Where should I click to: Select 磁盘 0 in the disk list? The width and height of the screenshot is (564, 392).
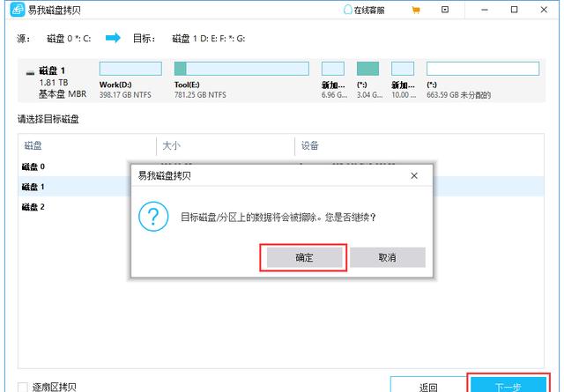pyautogui.click(x=33, y=166)
